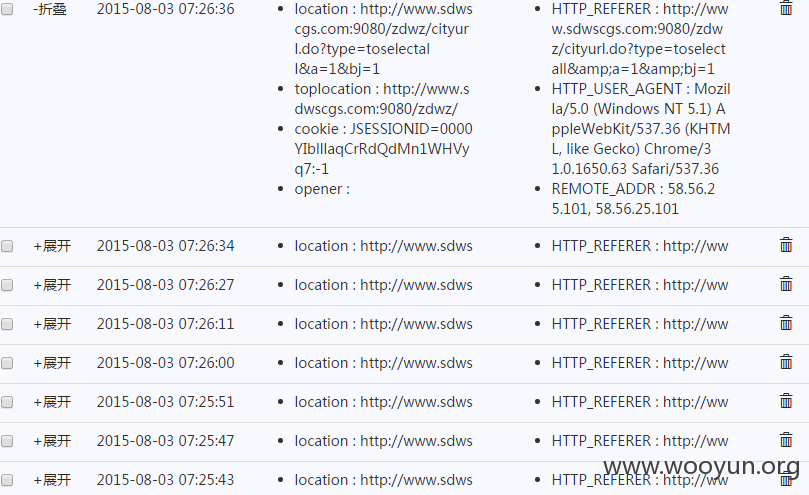The width and height of the screenshot is (809, 495).
Task: Expand the 07:26:34 record with 展开
Action: 52,246
